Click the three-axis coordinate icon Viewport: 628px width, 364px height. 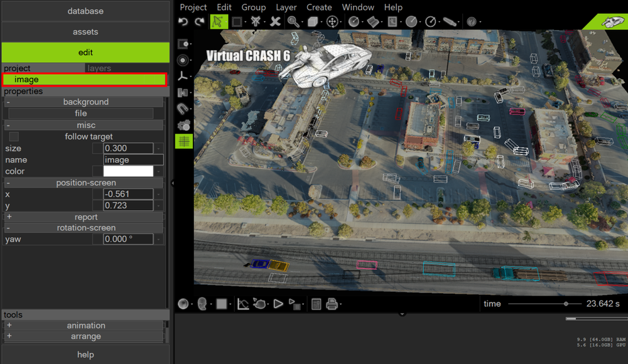(x=183, y=76)
